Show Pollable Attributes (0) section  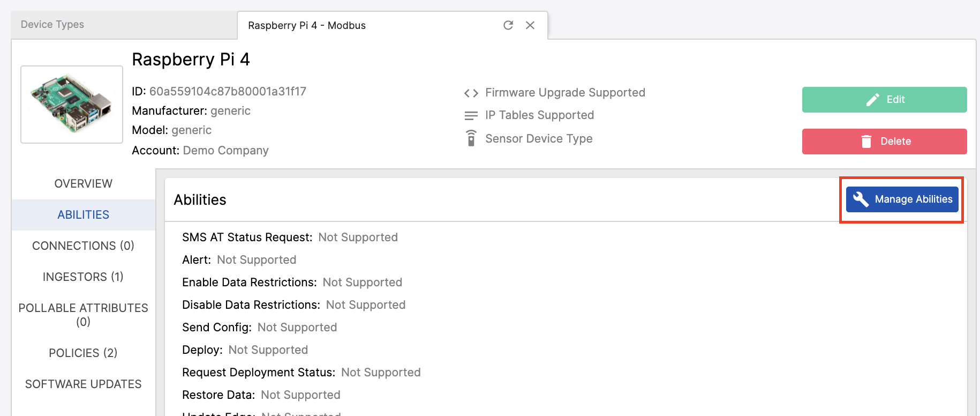pyautogui.click(x=84, y=315)
